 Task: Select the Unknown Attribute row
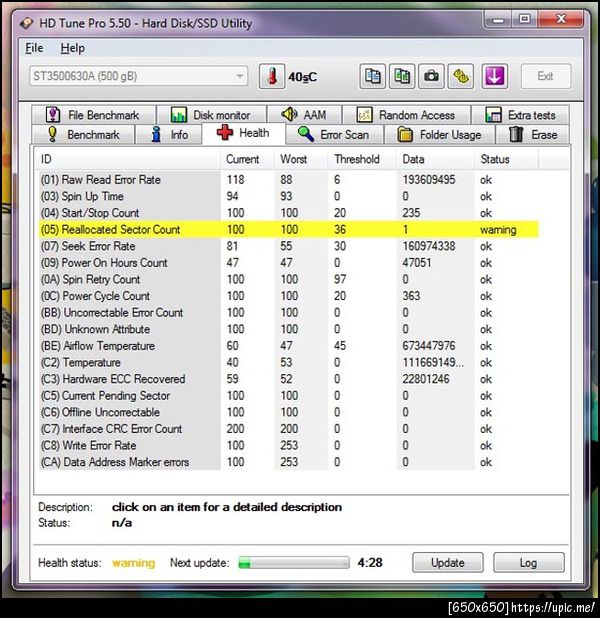coord(289,329)
